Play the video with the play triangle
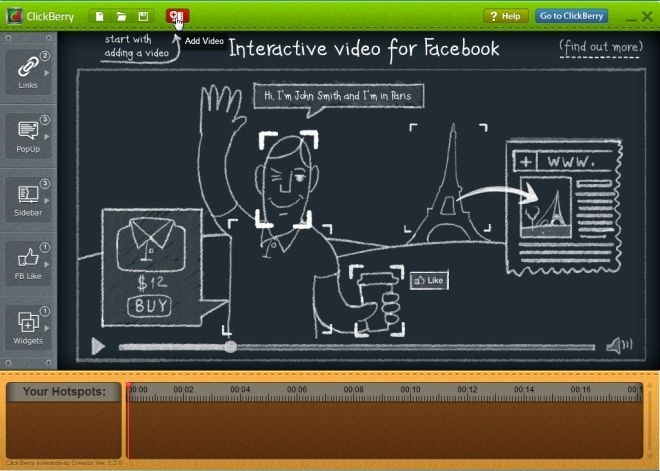660x471 pixels. pos(98,346)
